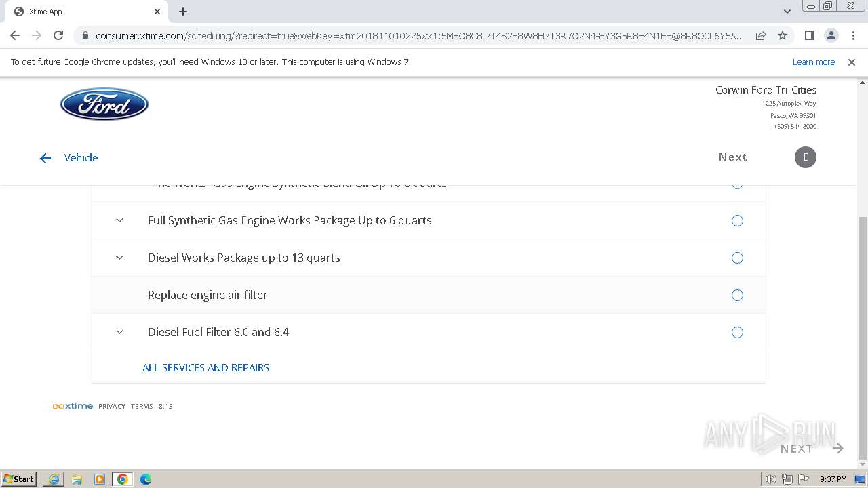Open the user profile avatar E
The height and width of the screenshot is (488, 868).
pos(806,157)
